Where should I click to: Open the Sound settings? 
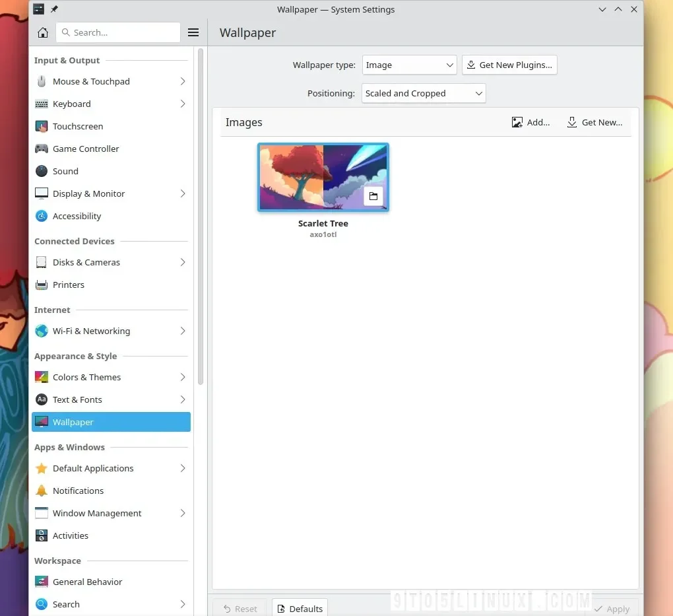point(111,172)
